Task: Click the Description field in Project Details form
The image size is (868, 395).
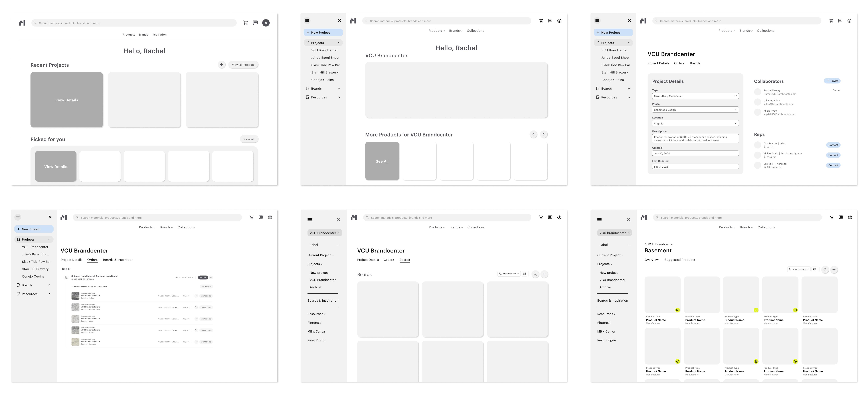Action: pyautogui.click(x=696, y=138)
